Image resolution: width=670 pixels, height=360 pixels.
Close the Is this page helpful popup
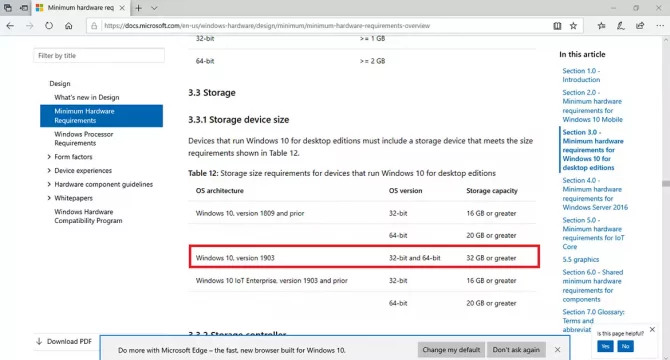652,329
